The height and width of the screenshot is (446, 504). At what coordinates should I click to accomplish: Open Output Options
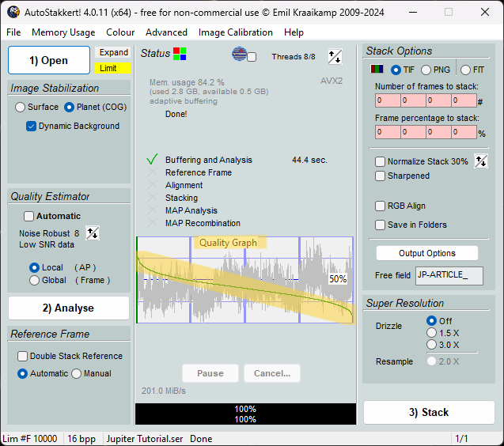pyautogui.click(x=427, y=253)
